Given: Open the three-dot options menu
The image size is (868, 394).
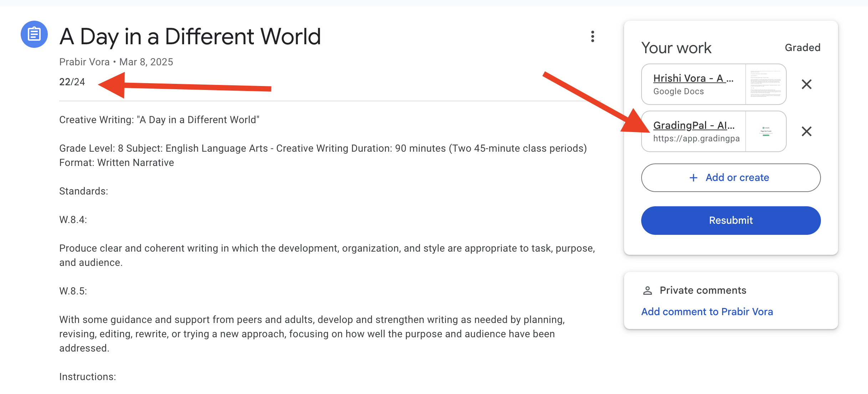Looking at the screenshot, I should pyautogui.click(x=592, y=36).
